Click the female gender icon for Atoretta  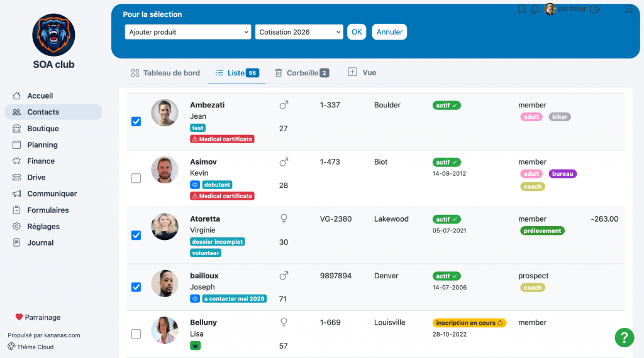pyautogui.click(x=284, y=219)
